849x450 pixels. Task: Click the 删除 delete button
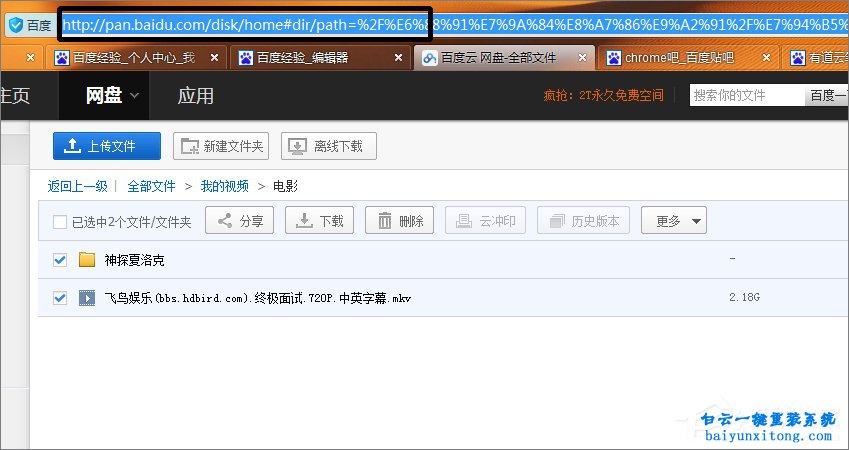pos(400,220)
